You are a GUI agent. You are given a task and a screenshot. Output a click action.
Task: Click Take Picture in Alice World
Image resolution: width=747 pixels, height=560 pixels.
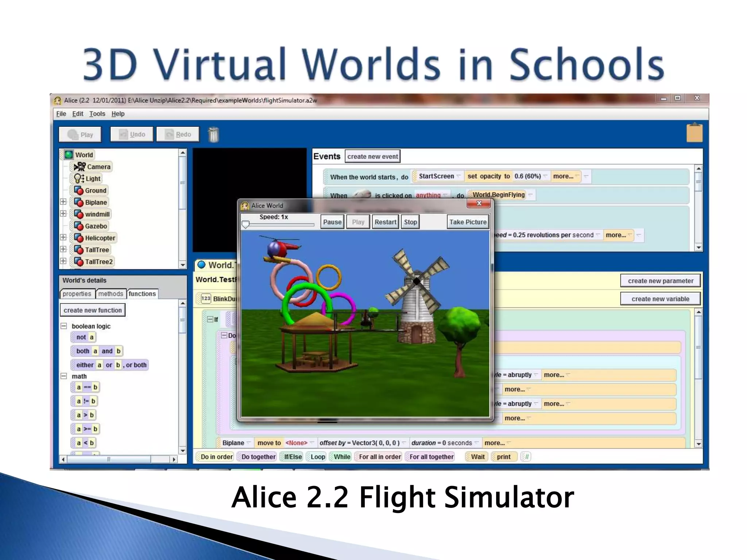468,222
